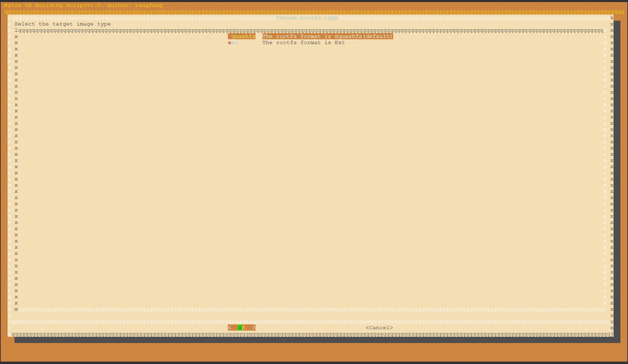Click the 'm' bottom-left corner of list box

pyautogui.click(x=16, y=309)
